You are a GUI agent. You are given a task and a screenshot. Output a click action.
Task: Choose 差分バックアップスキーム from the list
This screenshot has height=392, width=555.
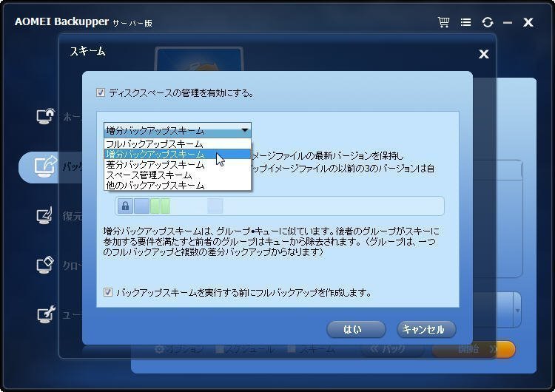(178, 164)
